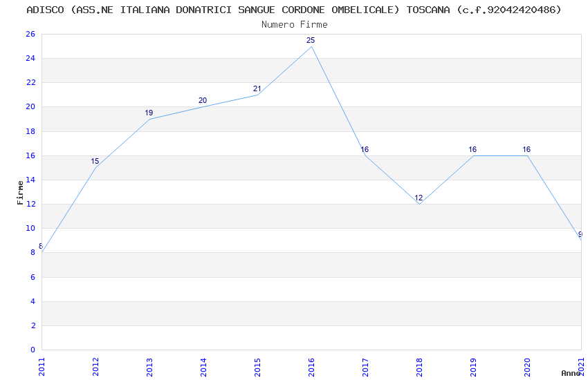This screenshot has height=380, width=588.
Task: Click y-axis value 12
Action: click(x=30, y=204)
